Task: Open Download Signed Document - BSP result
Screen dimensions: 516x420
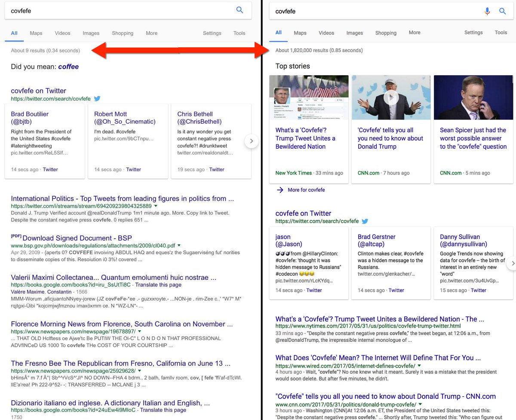Action: point(77,238)
